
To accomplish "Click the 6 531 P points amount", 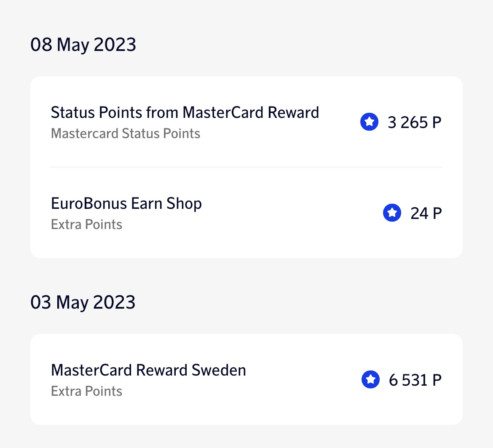I will (x=415, y=380).
